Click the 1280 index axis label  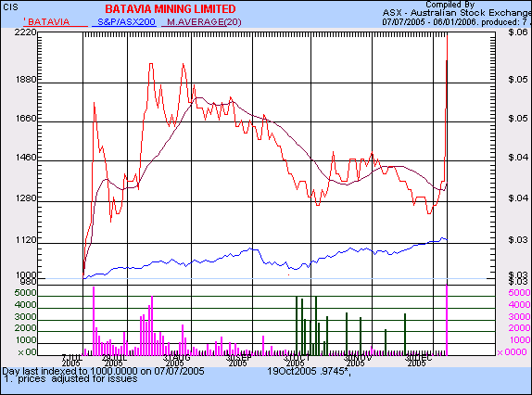tap(25, 197)
